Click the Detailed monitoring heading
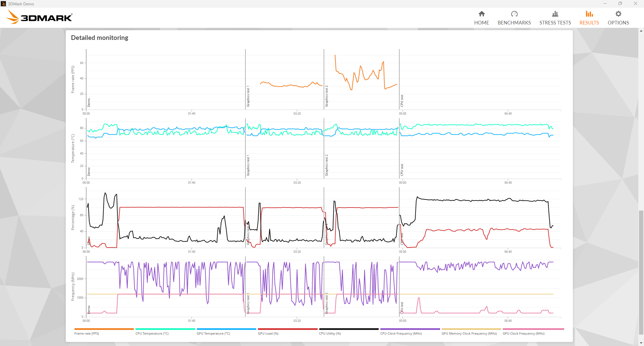Image resolution: width=644 pixels, height=346 pixels. (100, 38)
